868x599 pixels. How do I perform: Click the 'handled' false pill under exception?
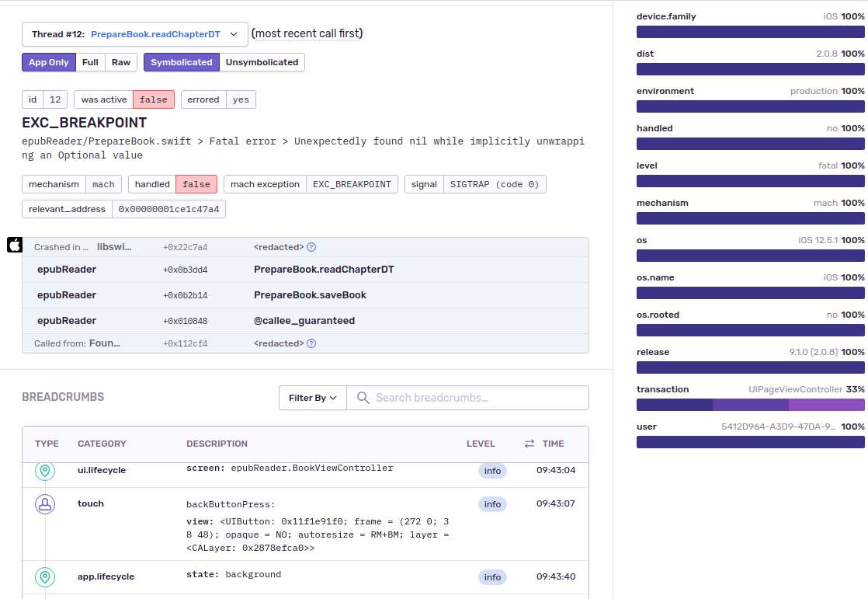pyautogui.click(x=196, y=185)
